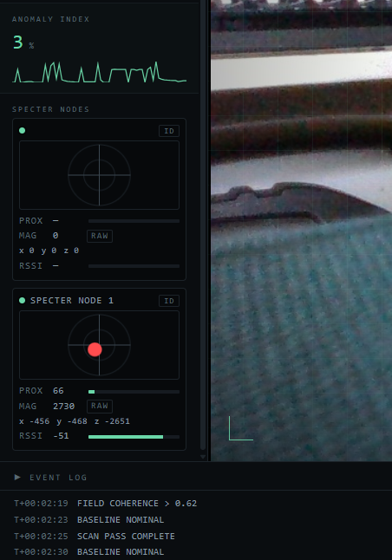Image resolution: width=392 pixels, height=560 pixels.
Task: Click the Event Log header label
Action: click(x=58, y=478)
